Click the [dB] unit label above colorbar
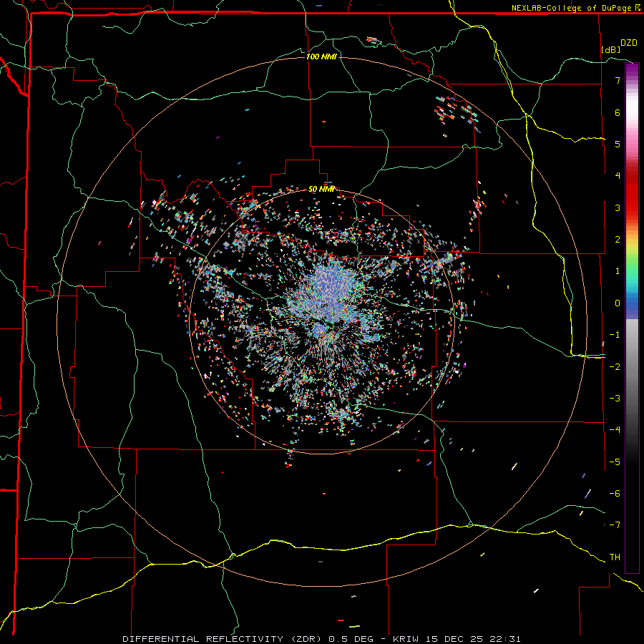 [x=611, y=49]
